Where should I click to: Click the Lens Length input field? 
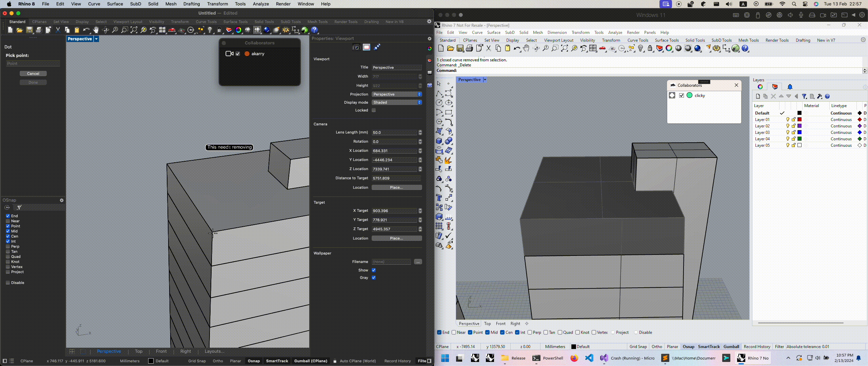pos(394,133)
